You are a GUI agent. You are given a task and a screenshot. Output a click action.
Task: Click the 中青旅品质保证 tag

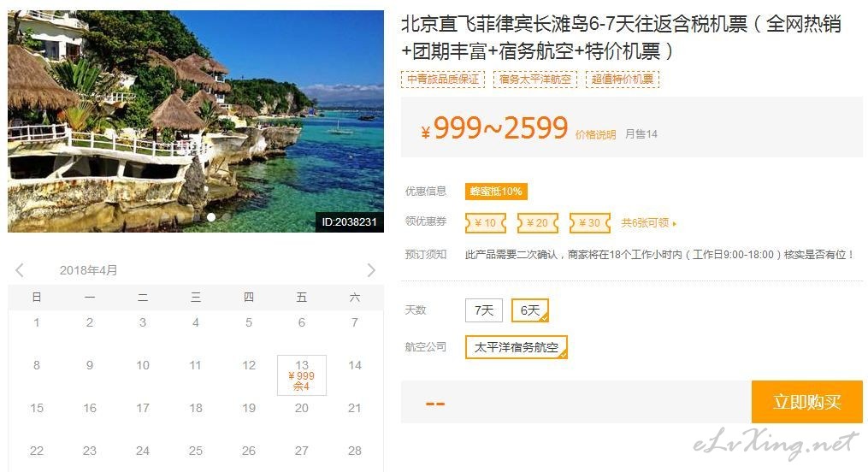pyautogui.click(x=443, y=80)
